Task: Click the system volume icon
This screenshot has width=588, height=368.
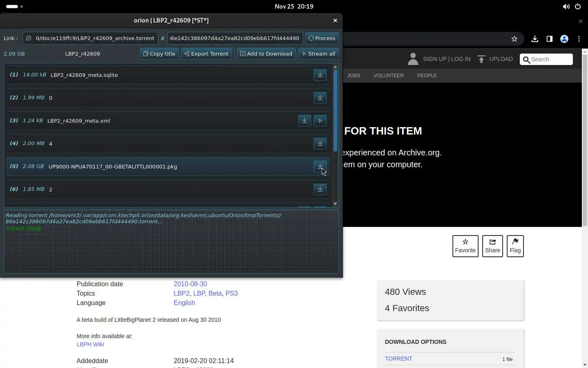Action: (x=566, y=7)
